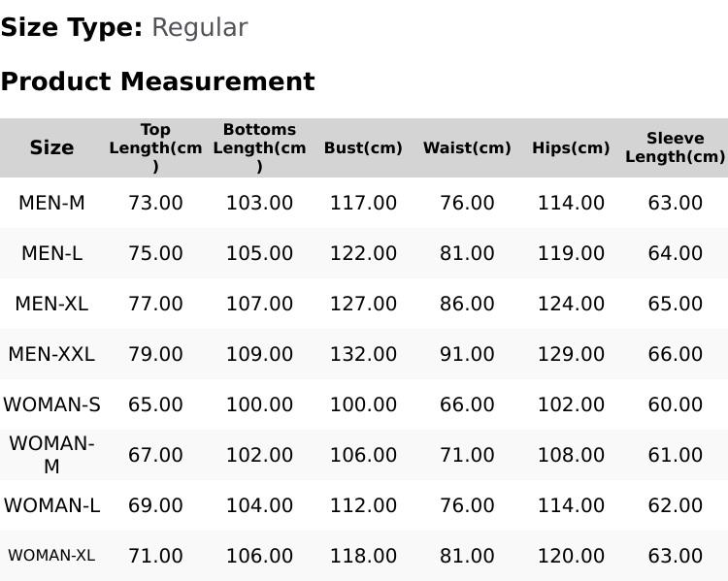Click the MEN-XXL size label

[x=51, y=354]
